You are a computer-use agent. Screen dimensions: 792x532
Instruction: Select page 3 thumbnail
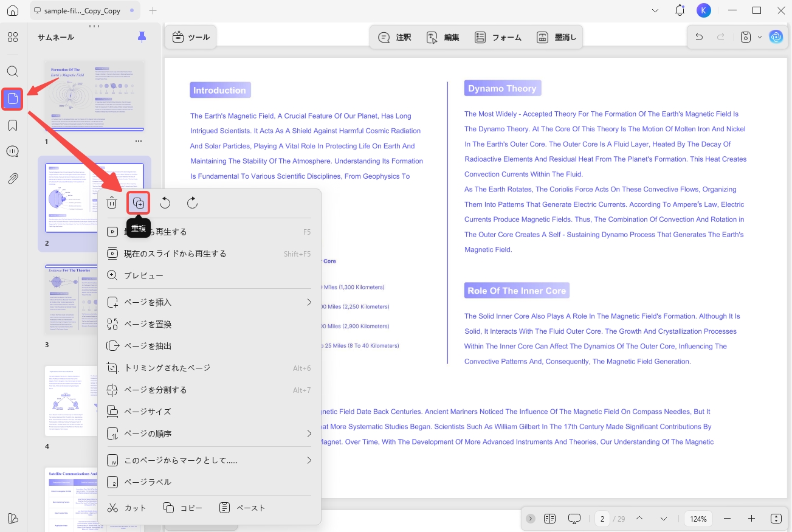coord(72,300)
